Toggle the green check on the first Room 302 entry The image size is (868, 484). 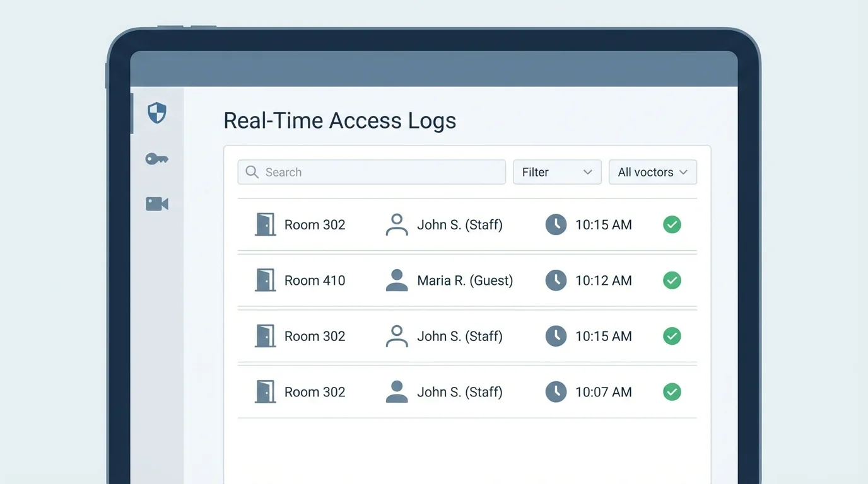click(672, 224)
